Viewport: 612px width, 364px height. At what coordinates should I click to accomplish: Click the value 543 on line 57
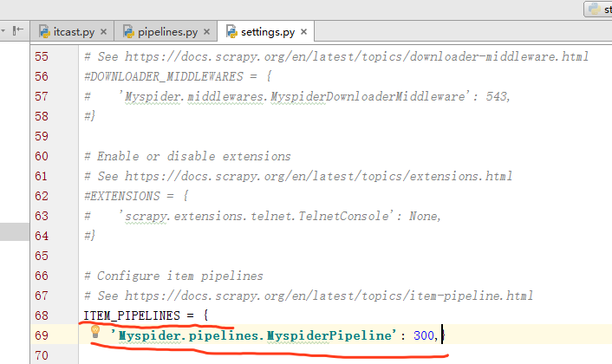pyautogui.click(x=496, y=96)
